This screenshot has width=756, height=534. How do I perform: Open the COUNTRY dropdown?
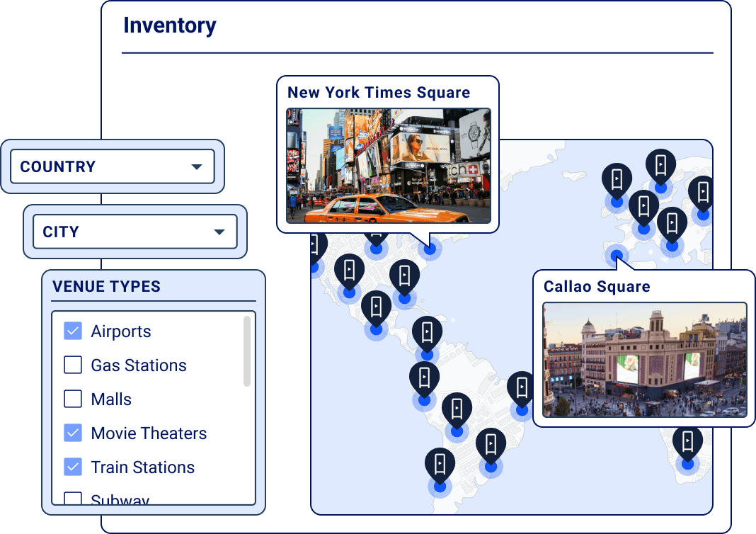tap(112, 166)
